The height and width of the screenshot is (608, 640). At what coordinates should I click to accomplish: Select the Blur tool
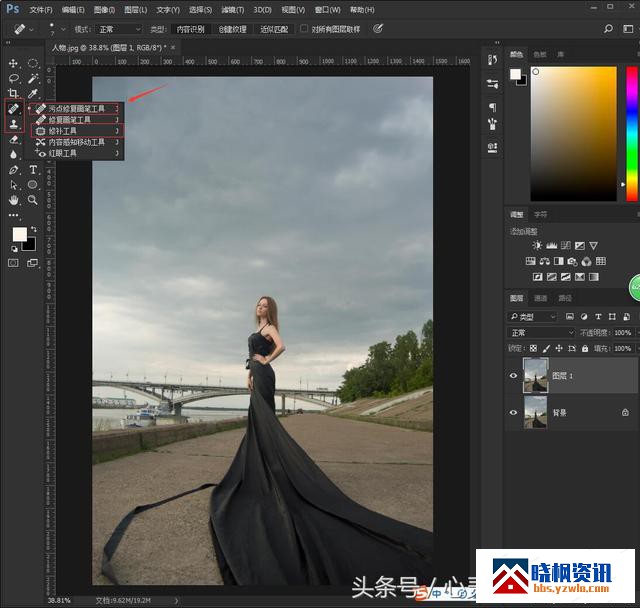(x=13, y=154)
